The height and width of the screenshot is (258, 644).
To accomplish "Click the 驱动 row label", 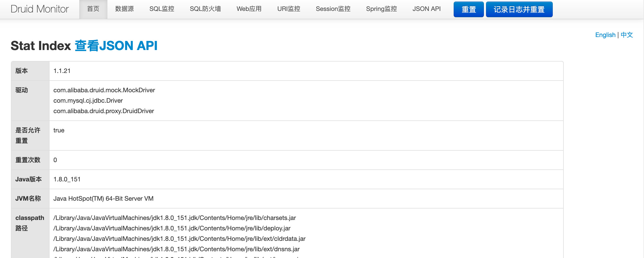I will pyautogui.click(x=22, y=90).
